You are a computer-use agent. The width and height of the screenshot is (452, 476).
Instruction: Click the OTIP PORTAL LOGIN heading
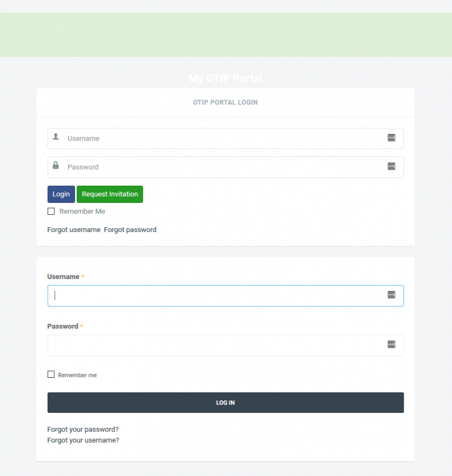(225, 102)
